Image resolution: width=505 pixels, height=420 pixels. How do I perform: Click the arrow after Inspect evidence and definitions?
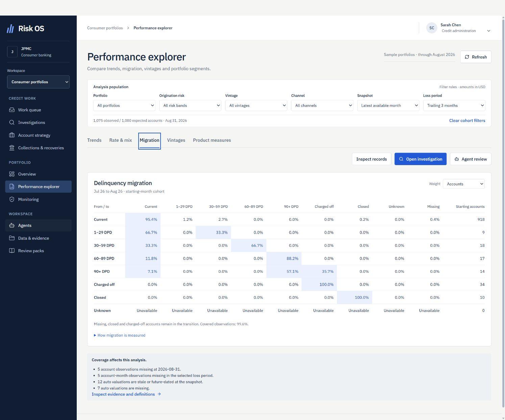point(159,394)
